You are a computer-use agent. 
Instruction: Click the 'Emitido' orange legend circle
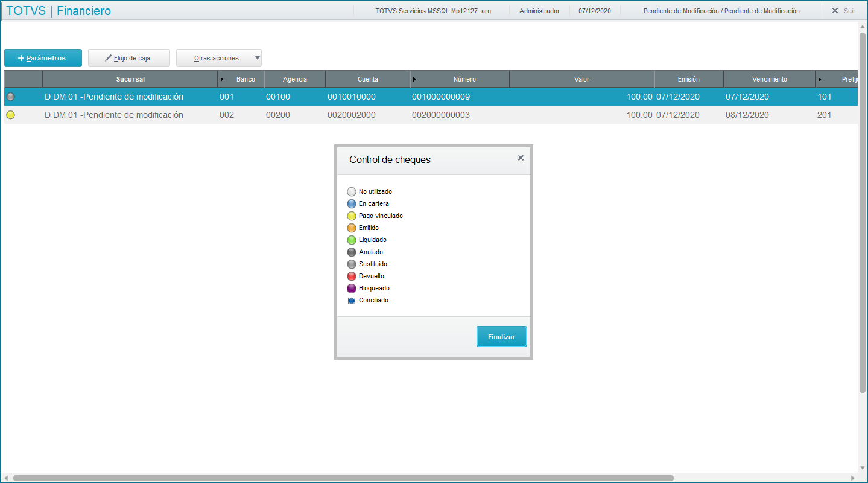point(352,228)
